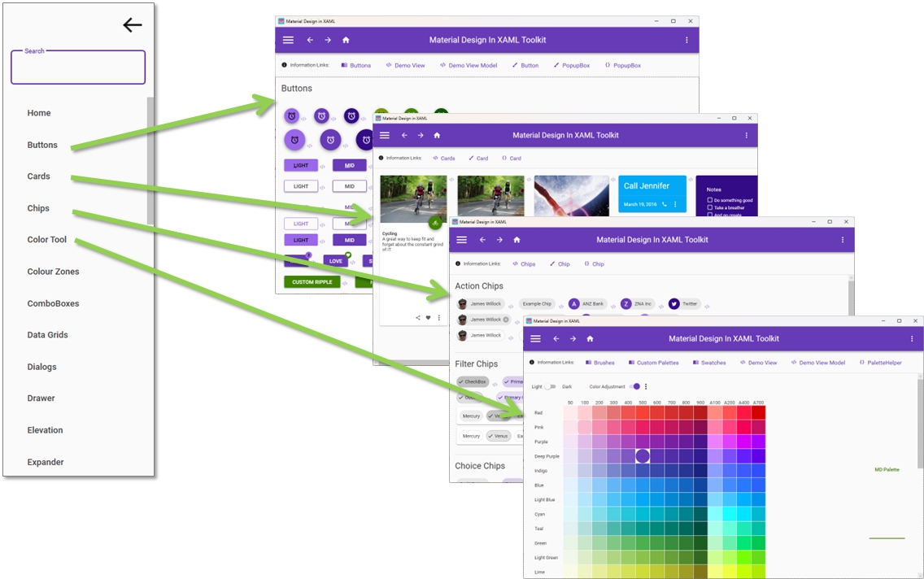Open the three-dot menu beside Color Adjustment
The width and height of the screenshot is (924, 579).
click(646, 386)
